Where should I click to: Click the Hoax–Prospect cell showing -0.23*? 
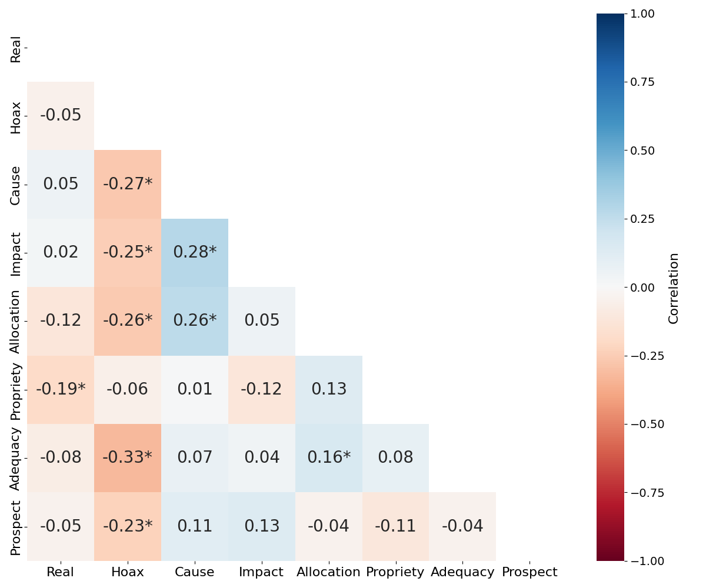[x=128, y=526]
